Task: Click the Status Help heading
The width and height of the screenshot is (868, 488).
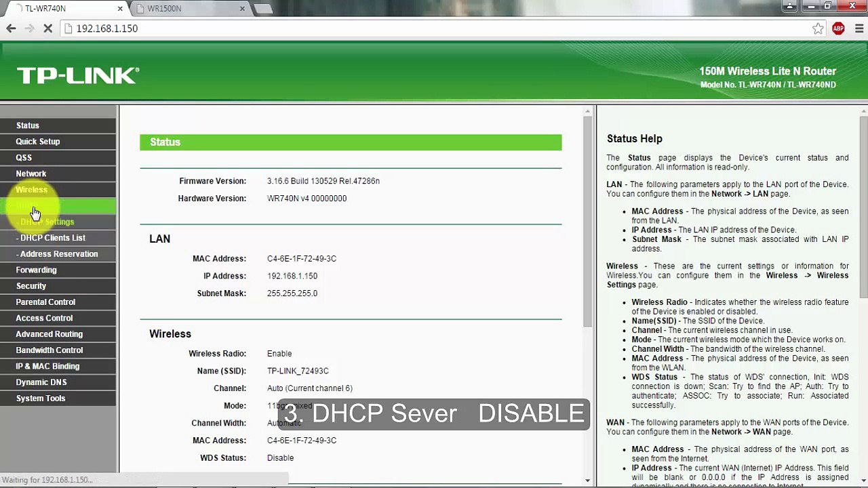Action: point(635,139)
